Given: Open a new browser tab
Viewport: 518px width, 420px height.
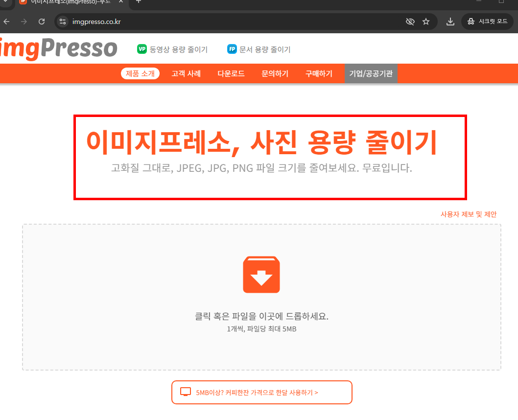Looking at the screenshot, I should click(138, 4).
